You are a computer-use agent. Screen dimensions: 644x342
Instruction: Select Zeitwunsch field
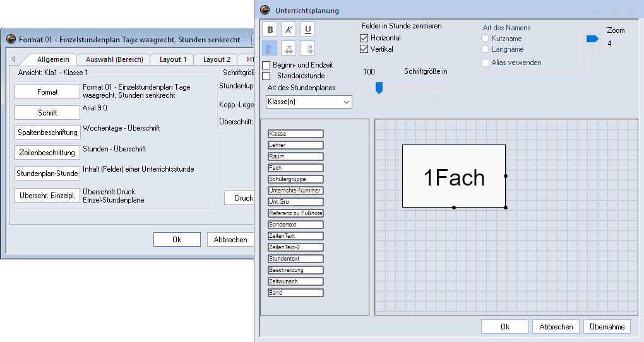pos(295,281)
